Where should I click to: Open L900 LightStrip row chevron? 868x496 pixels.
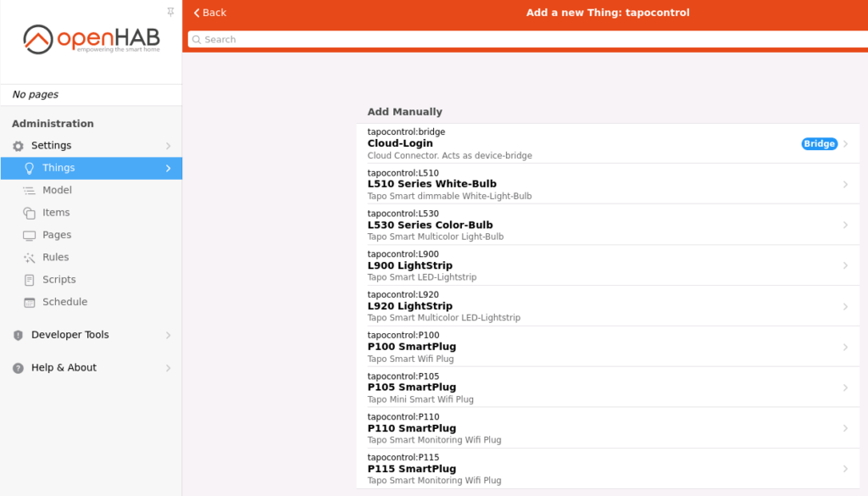pyautogui.click(x=845, y=265)
